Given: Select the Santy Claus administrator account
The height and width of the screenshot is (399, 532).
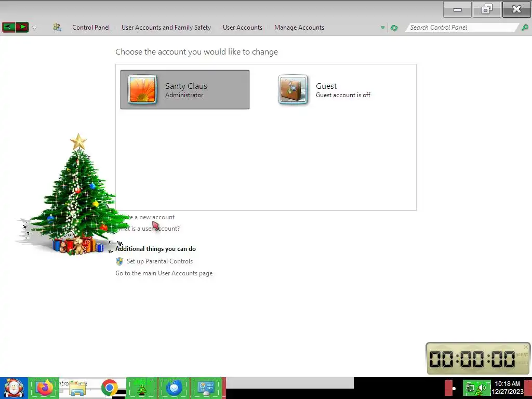Looking at the screenshot, I should pos(185,89).
